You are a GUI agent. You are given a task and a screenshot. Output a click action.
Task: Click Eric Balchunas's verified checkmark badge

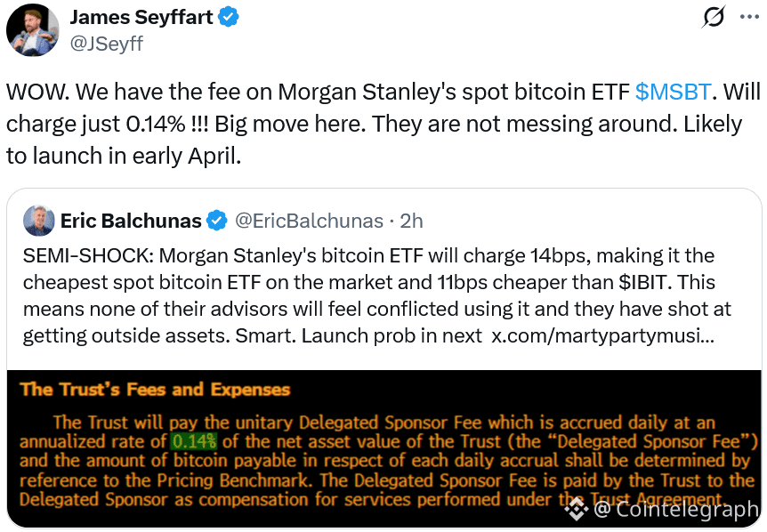216,221
